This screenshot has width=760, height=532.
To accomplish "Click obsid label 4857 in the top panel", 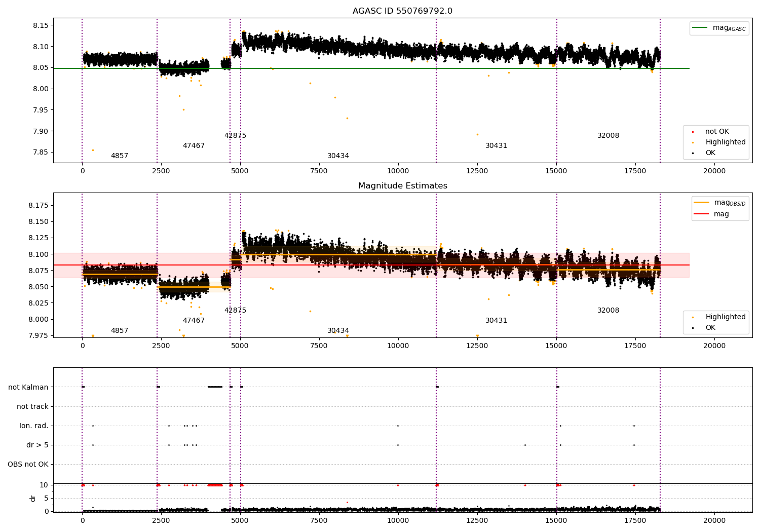I will pos(120,156).
